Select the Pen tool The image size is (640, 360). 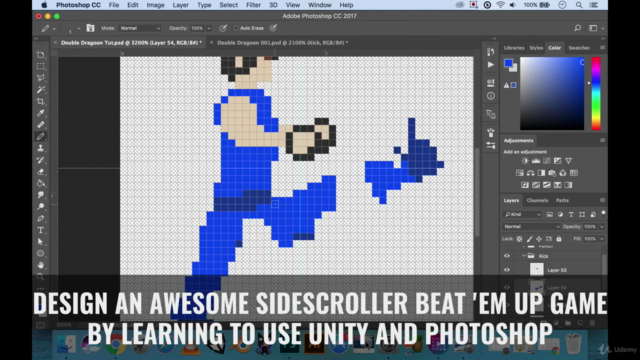click(40, 219)
